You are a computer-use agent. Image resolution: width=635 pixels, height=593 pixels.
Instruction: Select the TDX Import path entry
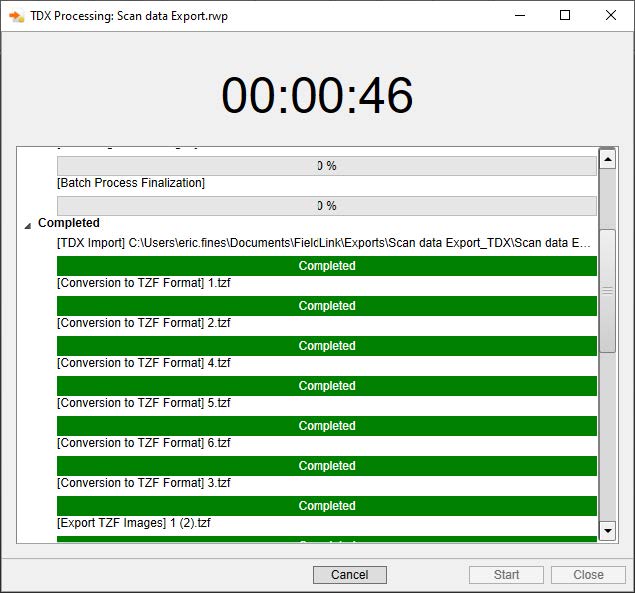click(323, 243)
